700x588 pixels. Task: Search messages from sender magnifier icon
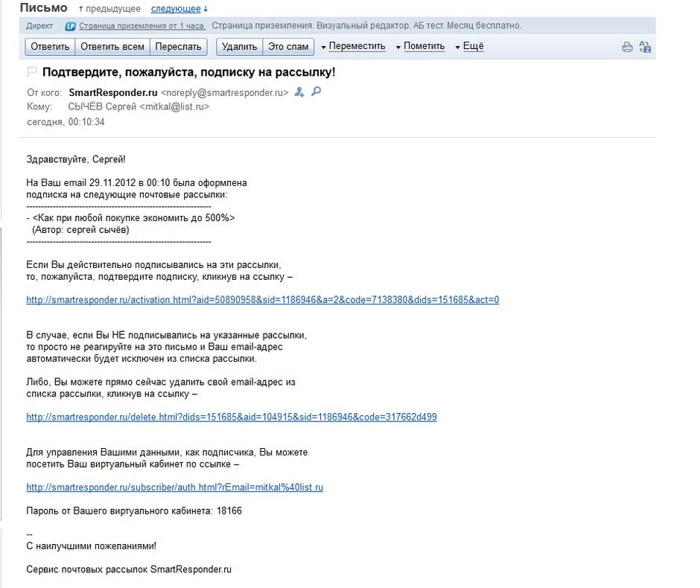click(316, 92)
